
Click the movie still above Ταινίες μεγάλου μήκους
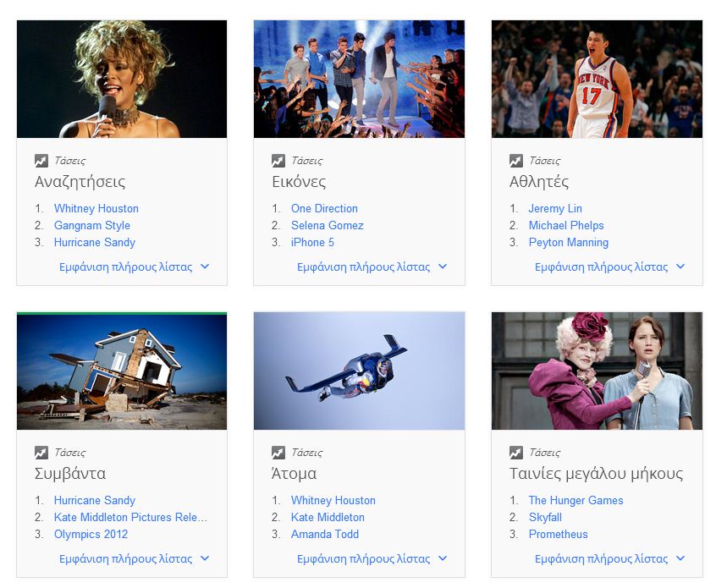point(598,371)
